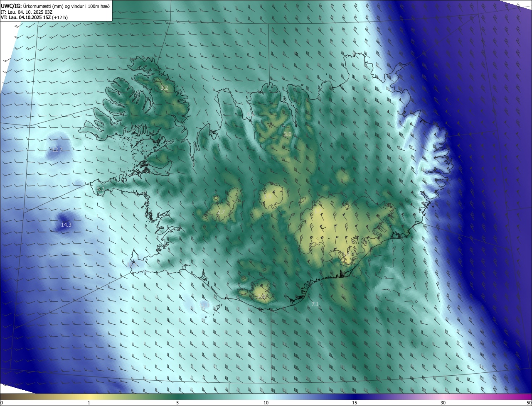Click the '2.7' value on the glacier
This screenshot has height=406, width=532.
[x=221, y=212]
